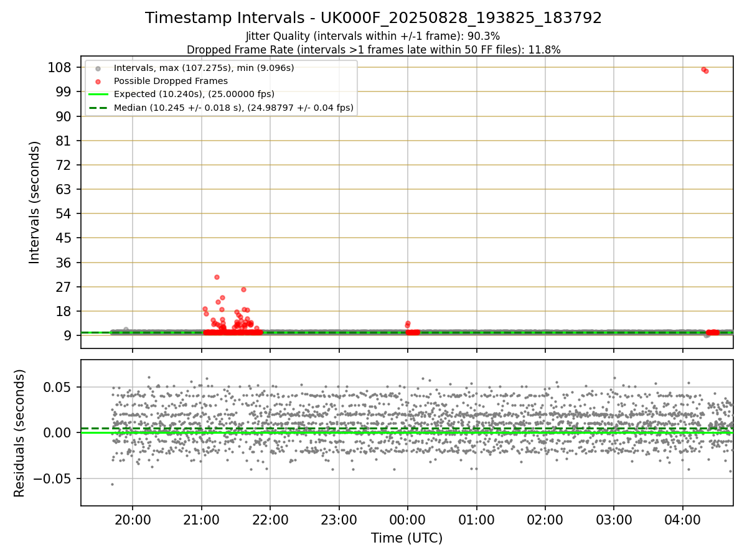The width and height of the screenshot is (747, 560).
Task: Click the '36' y-axis tick label
Action: tap(63, 263)
